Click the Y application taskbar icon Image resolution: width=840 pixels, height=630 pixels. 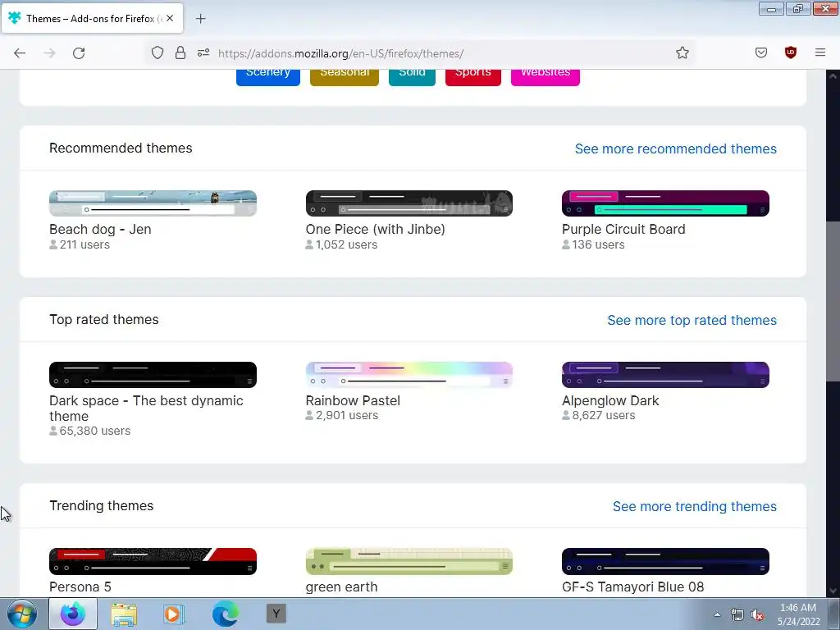[x=276, y=614]
